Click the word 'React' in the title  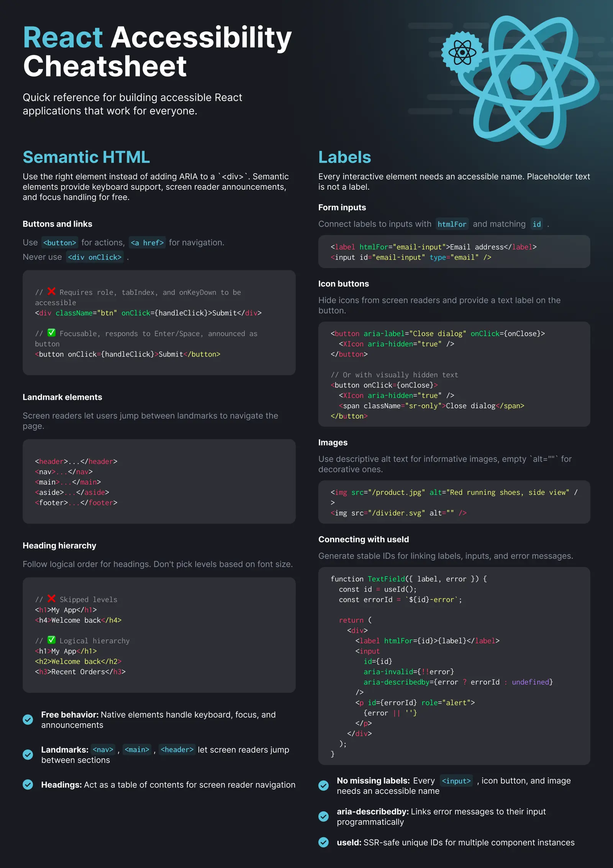tap(63, 38)
